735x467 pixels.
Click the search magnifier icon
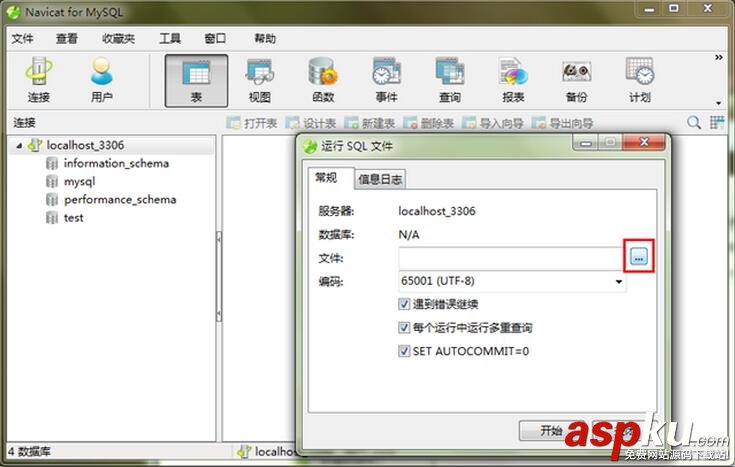[x=694, y=123]
